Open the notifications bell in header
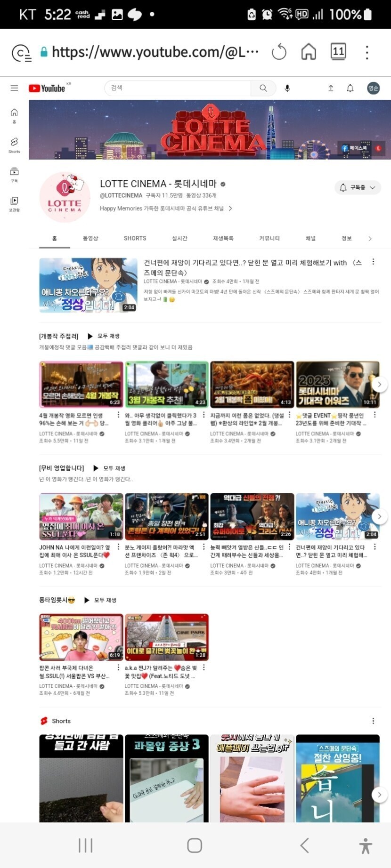The image size is (391, 868). coord(350,88)
